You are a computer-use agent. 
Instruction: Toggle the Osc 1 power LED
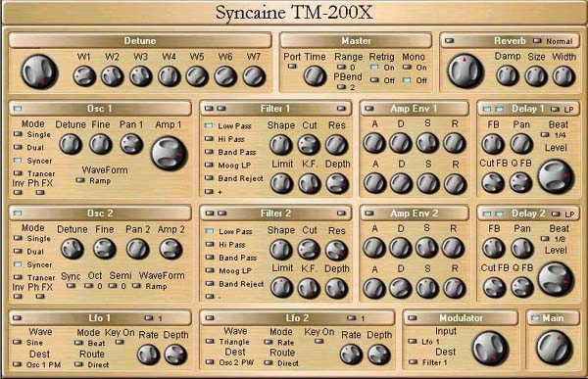pos(18,109)
